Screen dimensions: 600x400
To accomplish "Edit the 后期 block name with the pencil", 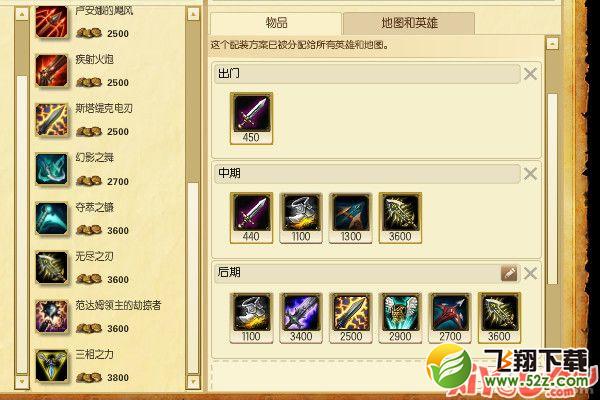I will tap(509, 273).
